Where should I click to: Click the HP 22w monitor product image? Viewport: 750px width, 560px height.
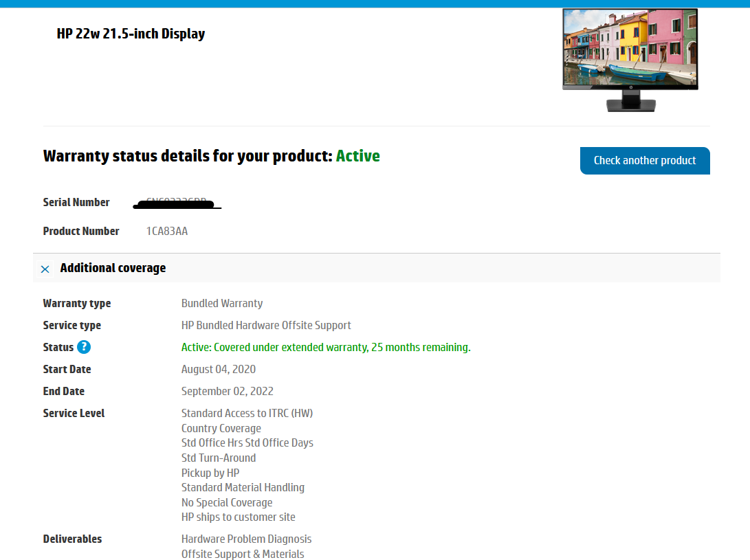tap(630, 60)
